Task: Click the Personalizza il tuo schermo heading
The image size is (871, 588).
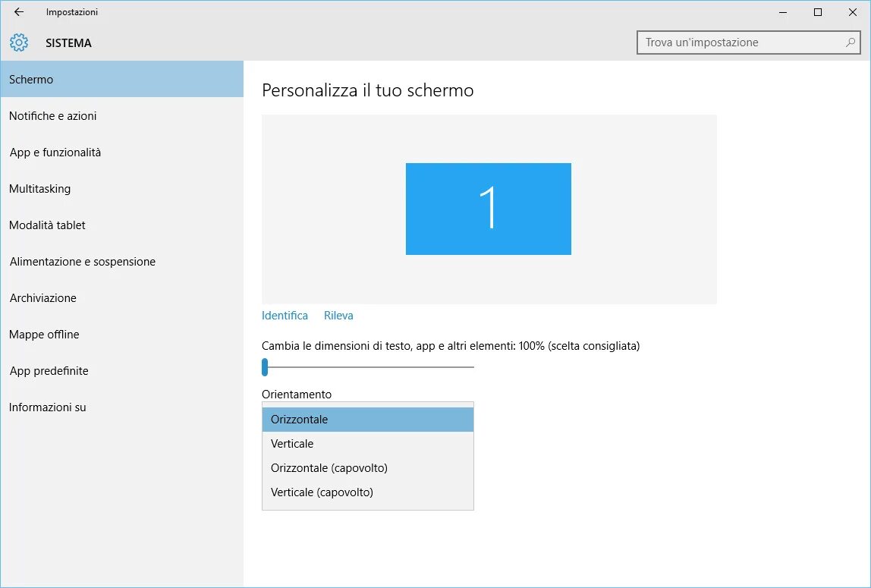Action: click(x=368, y=90)
